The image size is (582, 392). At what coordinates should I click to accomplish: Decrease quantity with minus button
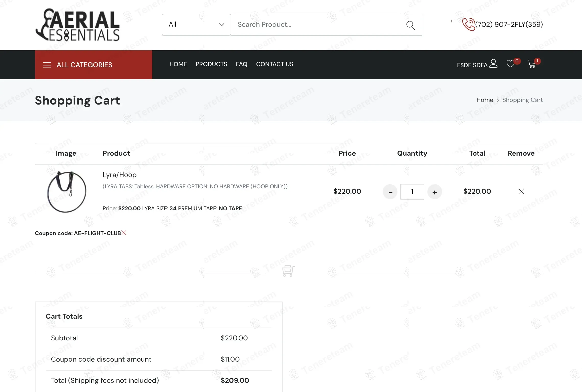tap(390, 192)
